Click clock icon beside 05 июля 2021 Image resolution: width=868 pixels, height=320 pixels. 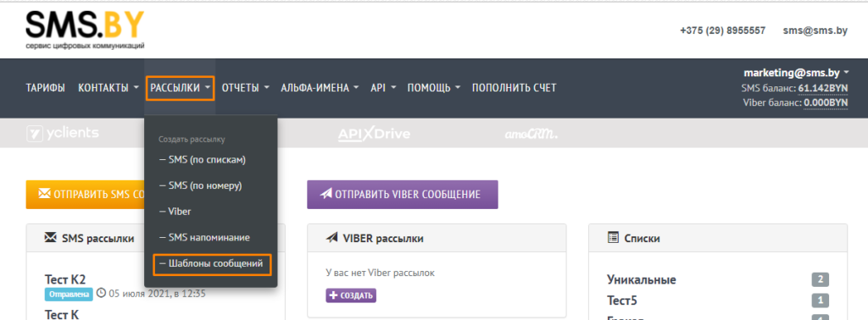click(x=101, y=294)
